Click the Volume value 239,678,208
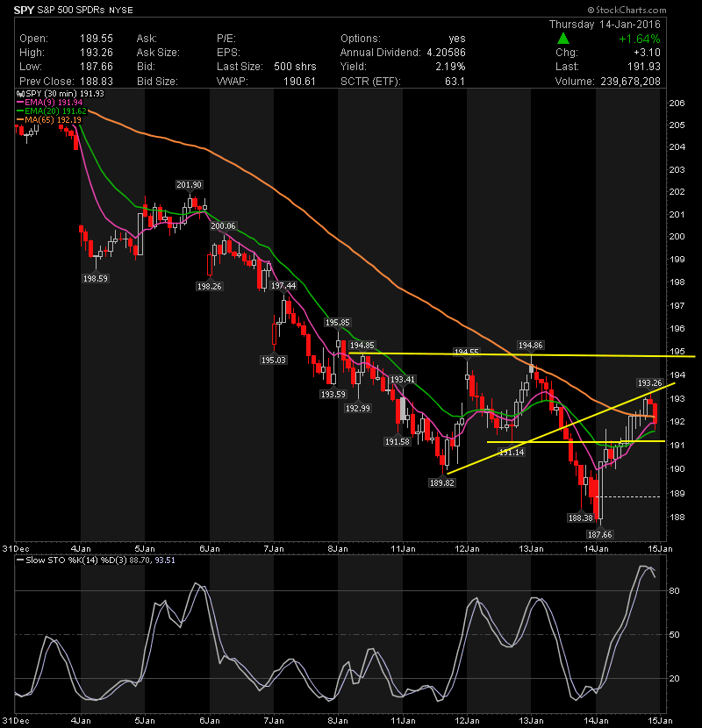The width and height of the screenshot is (702, 728). (630, 82)
